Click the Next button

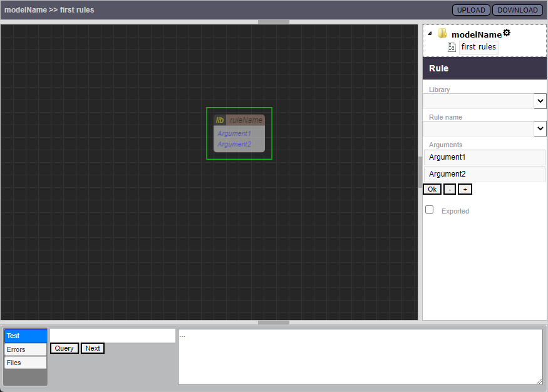(93, 348)
